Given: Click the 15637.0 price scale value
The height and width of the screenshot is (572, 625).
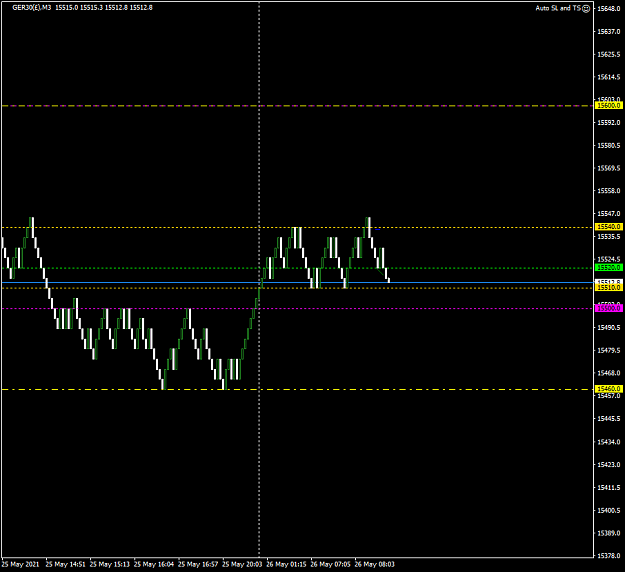Looking at the screenshot, I should point(609,31).
